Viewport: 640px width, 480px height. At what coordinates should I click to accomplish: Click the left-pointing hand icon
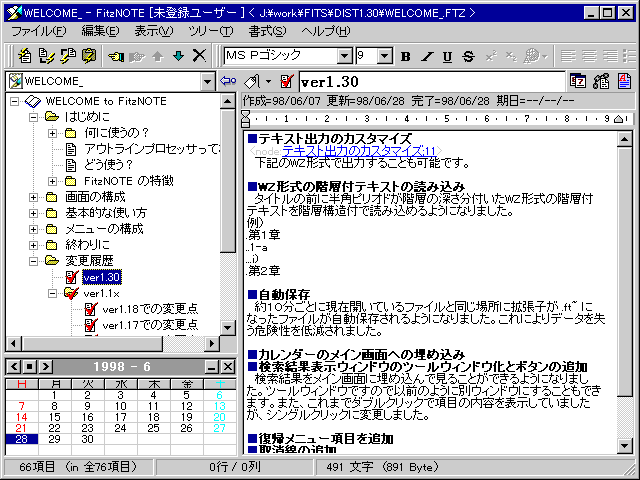(116, 56)
